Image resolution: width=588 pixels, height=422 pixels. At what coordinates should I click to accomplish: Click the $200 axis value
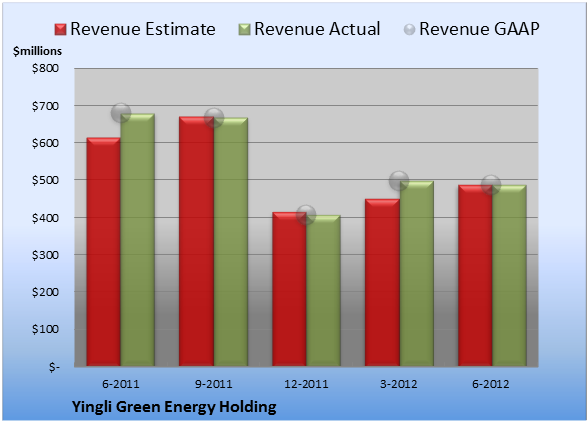45,292
